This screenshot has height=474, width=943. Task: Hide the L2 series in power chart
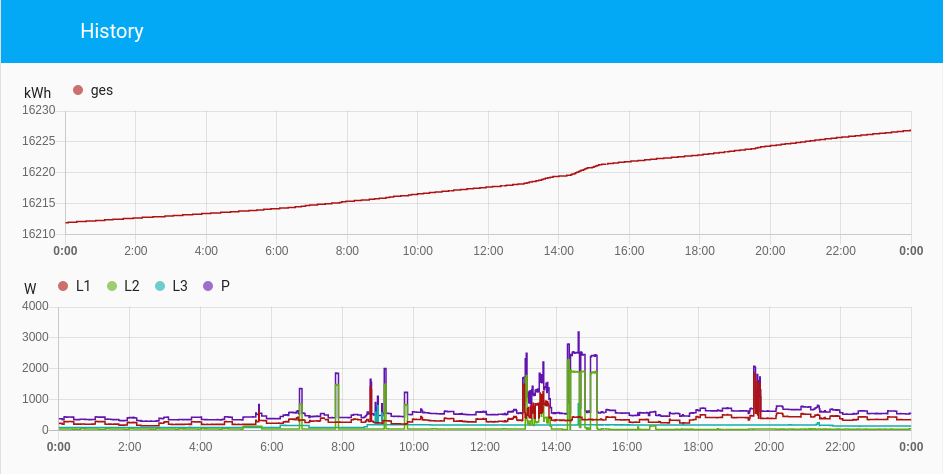point(123,286)
